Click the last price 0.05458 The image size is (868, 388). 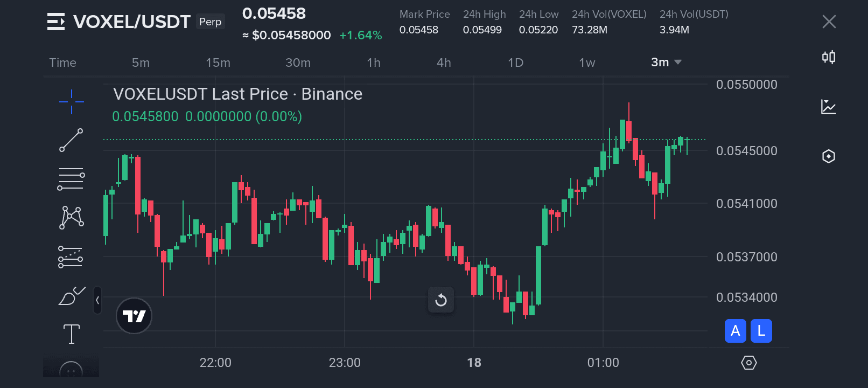274,13
